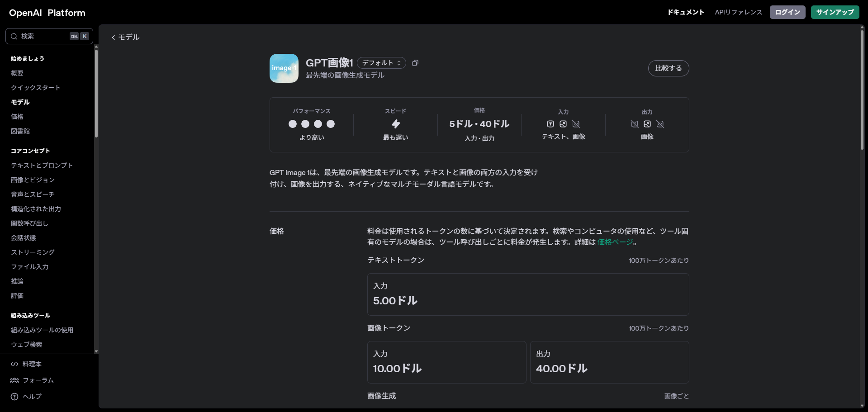Click the より高い performance label
This screenshot has width=868, height=412.
pyautogui.click(x=312, y=137)
